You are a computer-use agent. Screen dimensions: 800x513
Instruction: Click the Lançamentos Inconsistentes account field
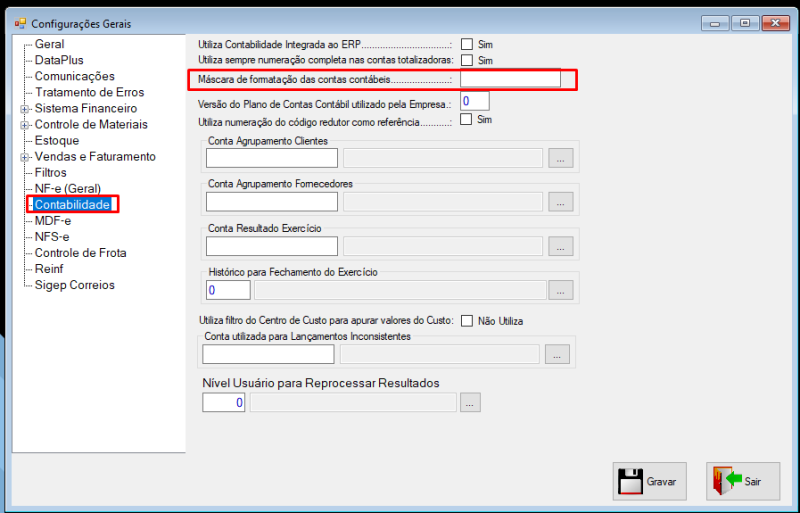pos(268,354)
